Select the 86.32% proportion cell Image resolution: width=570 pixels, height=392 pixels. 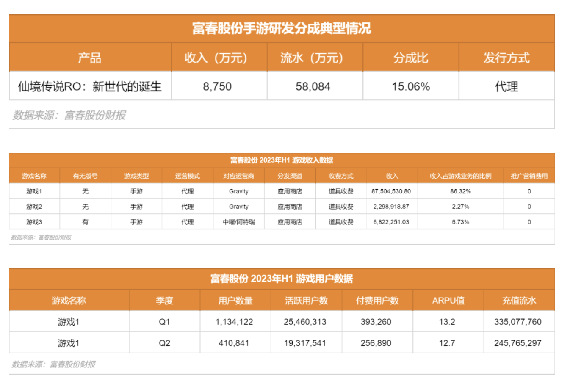[x=461, y=191]
